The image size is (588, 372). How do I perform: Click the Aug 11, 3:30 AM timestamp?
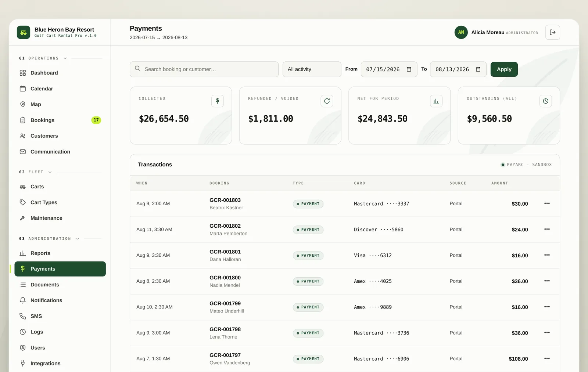point(154,230)
